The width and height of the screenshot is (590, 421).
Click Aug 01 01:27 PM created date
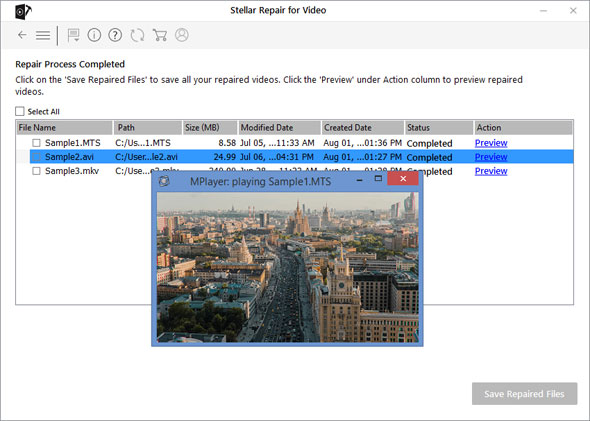click(x=363, y=157)
